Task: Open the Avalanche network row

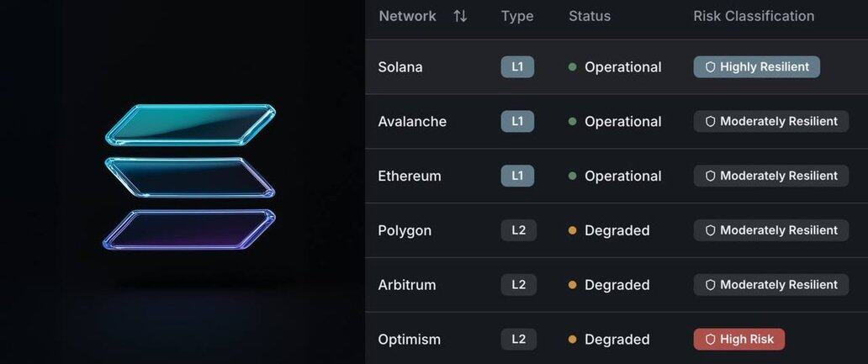Action: coord(412,121)
